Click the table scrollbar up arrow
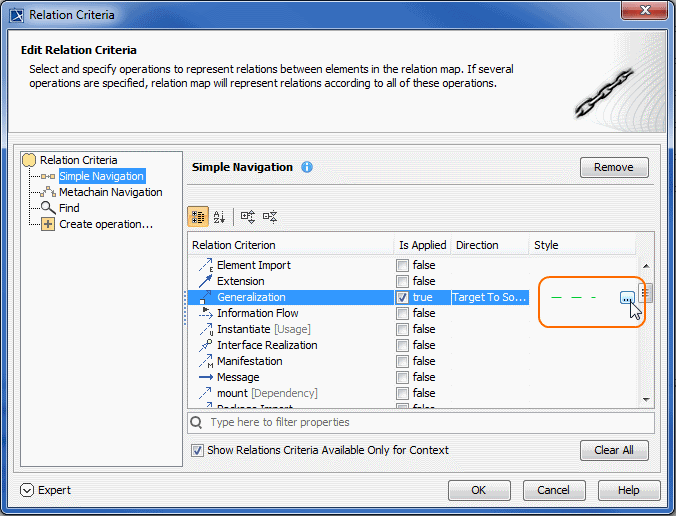This screenshot has height=516, width=676. pyautogui.click(x=646, y=266)
